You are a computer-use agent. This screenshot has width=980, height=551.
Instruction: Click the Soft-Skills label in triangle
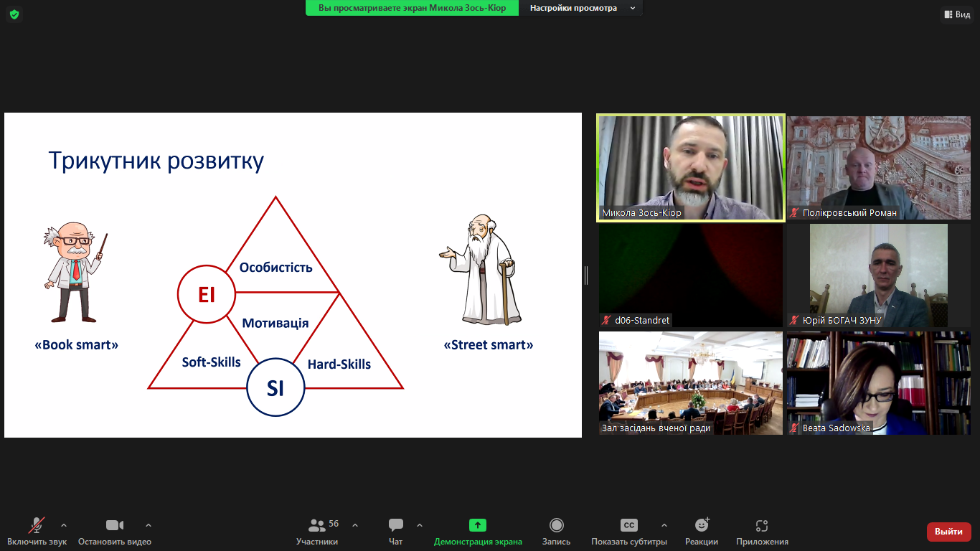click(212, 362)
